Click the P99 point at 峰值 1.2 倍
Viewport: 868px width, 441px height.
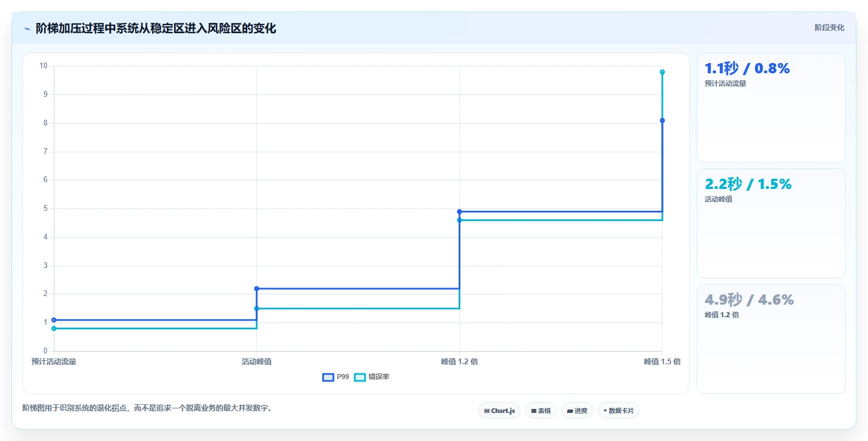[459, 212]
